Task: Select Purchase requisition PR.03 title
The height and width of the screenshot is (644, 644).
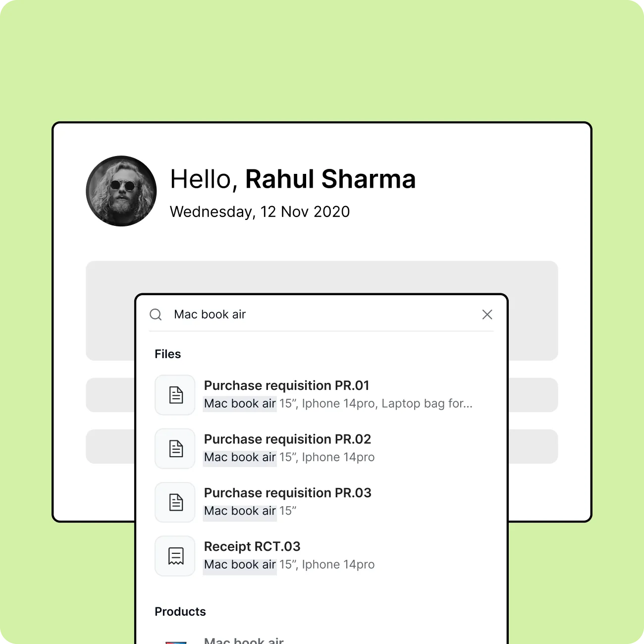Action: coord(288,493)
